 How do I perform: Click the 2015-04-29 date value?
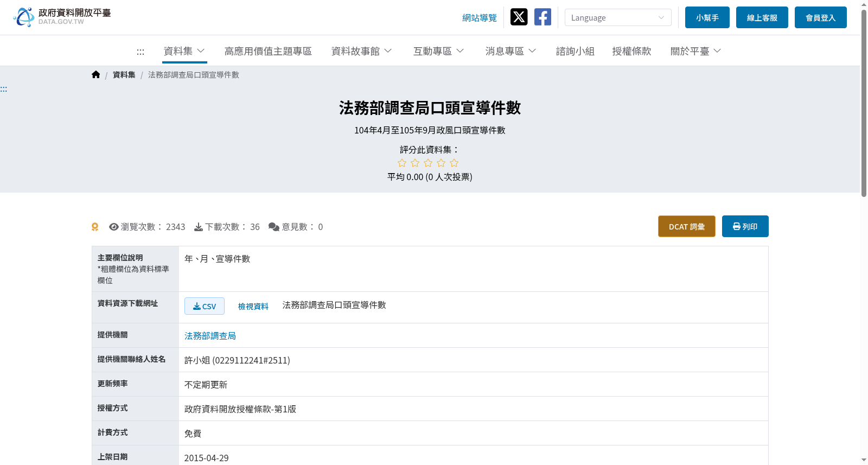tap(206, 458)
